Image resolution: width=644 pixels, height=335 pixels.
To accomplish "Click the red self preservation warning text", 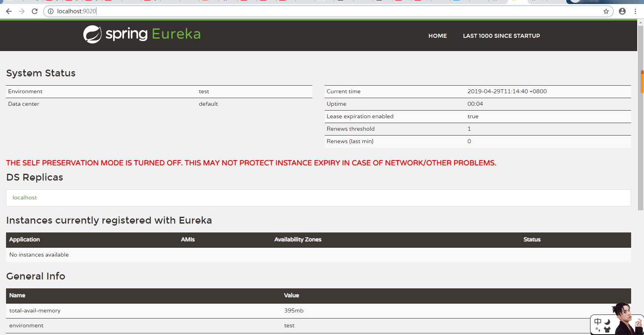I will 251,163.
